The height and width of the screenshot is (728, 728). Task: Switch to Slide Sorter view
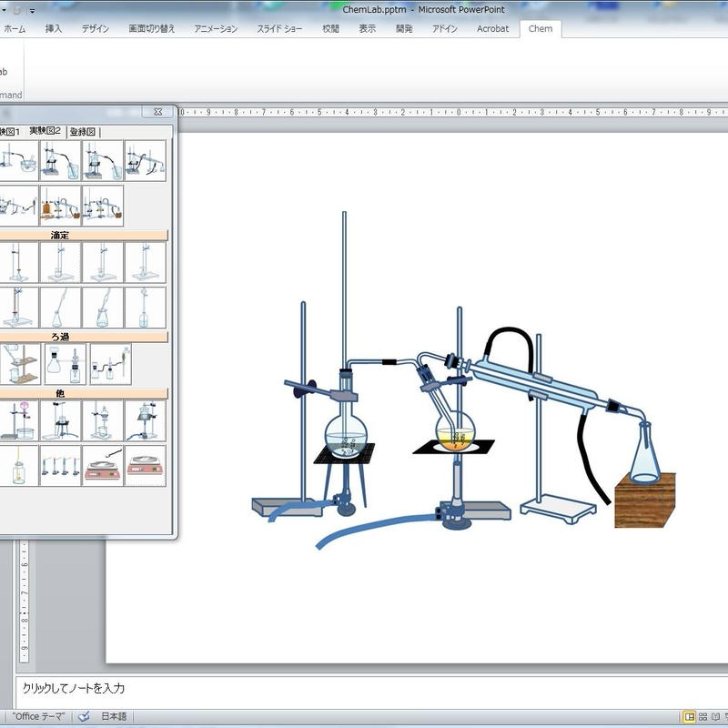tap(703, 716)
